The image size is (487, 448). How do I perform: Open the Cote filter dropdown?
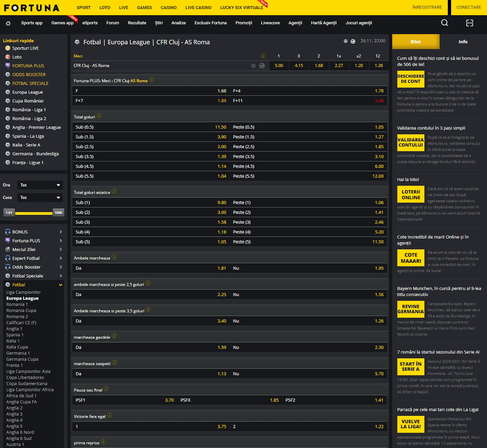click(40, 198)
